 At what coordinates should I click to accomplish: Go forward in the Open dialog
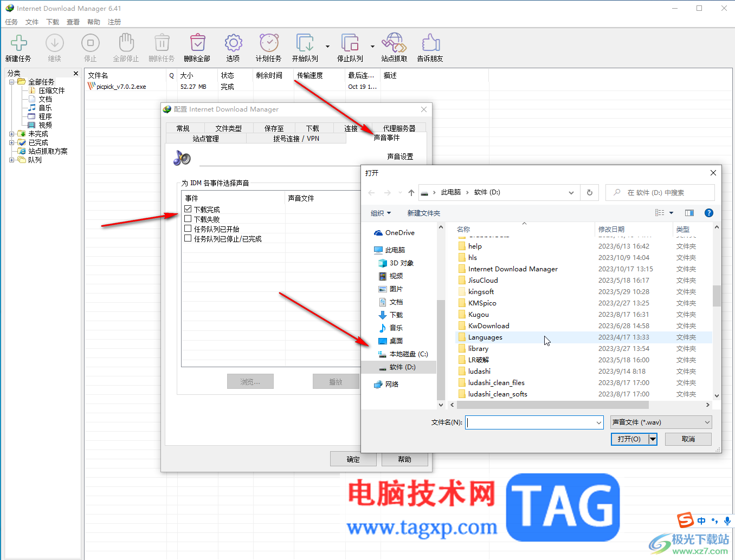coord(387,193)
